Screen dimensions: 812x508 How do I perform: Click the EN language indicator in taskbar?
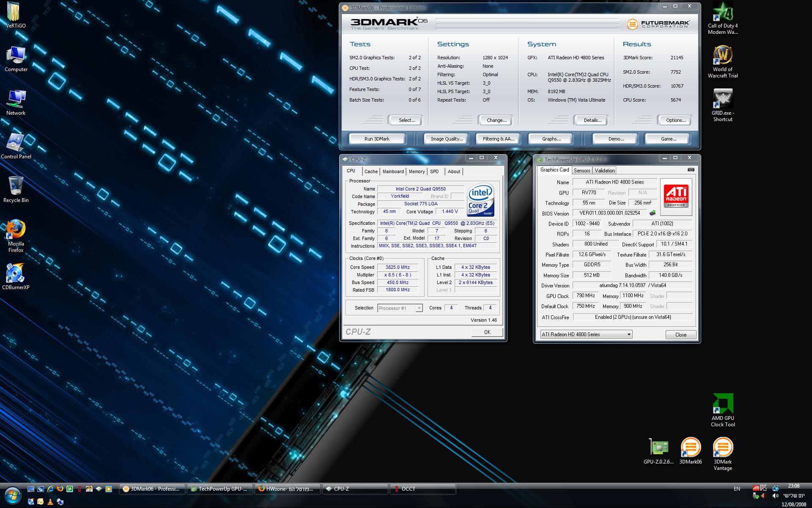coord(737,489)
